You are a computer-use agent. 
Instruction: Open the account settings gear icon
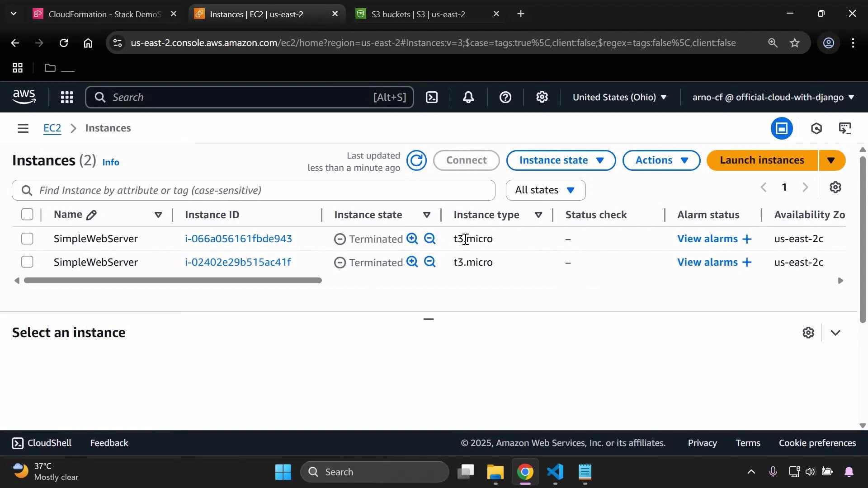(542, 97)
